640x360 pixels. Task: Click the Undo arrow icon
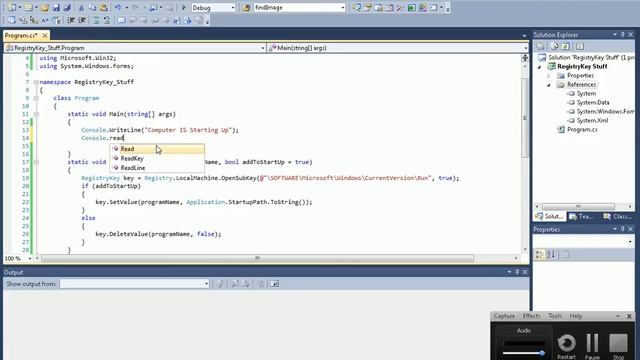point(118,7)
